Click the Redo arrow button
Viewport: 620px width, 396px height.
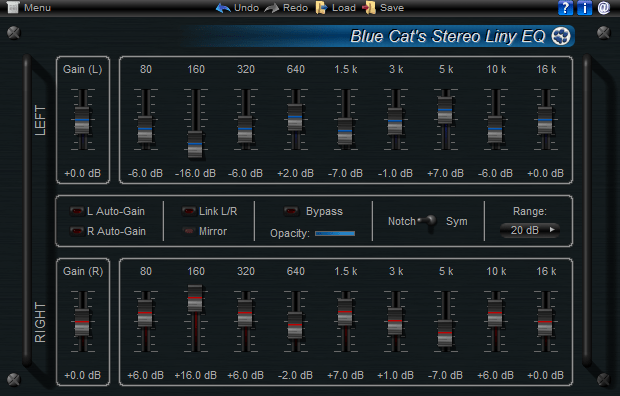(x=286, y=8)
